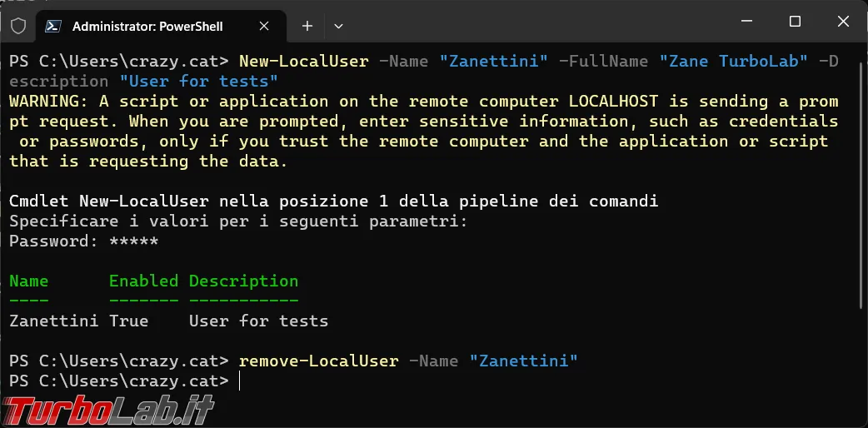The width and height of the screenshot is (868, 428).
Task: Click the "User for tests" quoted string
Action: click(x=199, y=82)
